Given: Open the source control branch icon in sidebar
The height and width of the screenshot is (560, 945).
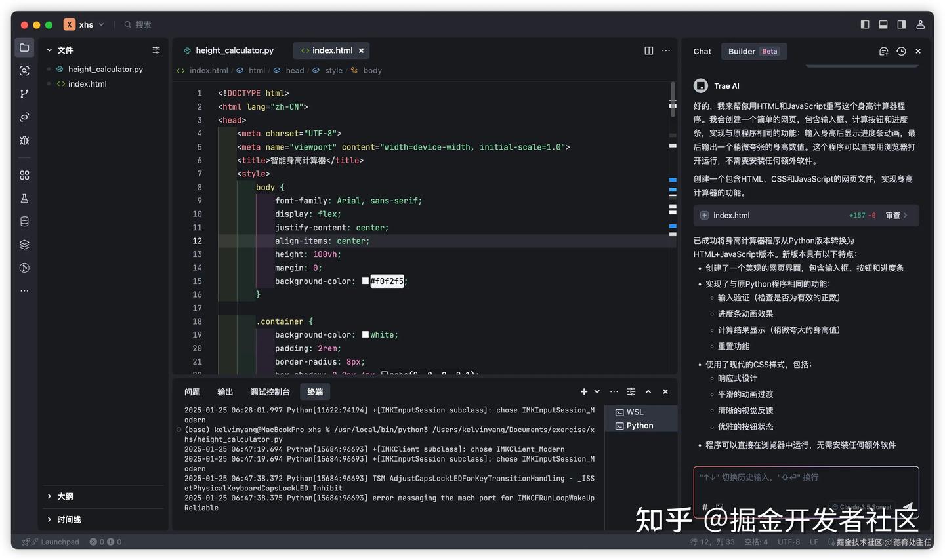Looking at the screenshot, I should pyautogui.click(x=24, y=94).
